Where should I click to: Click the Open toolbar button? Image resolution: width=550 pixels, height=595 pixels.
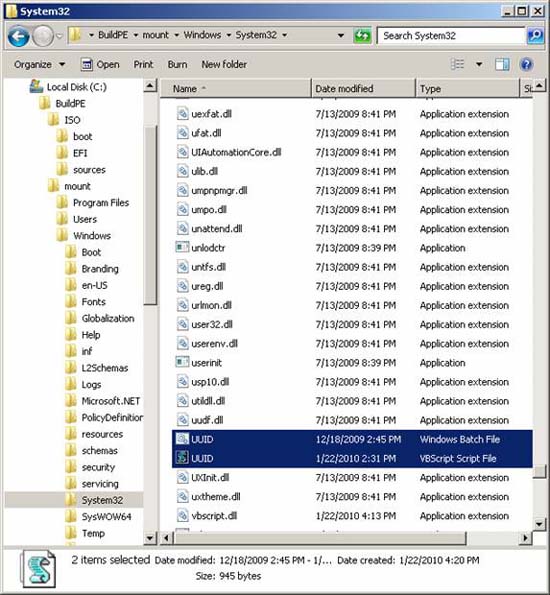point(100,65)
